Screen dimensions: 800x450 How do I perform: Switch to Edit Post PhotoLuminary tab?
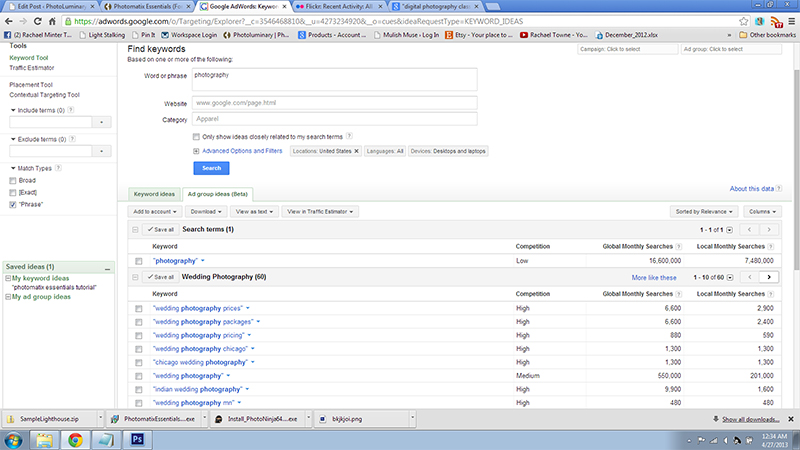pos(52,7)
